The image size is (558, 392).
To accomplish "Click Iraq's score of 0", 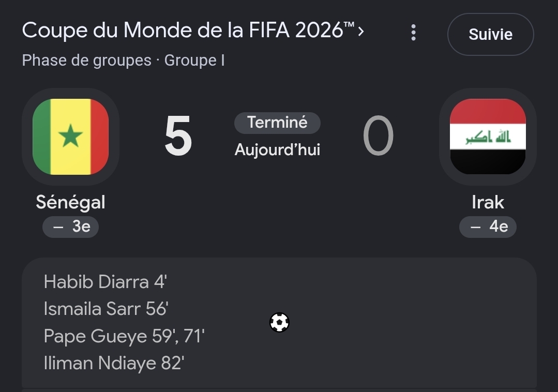I will (x=378, y=136).
